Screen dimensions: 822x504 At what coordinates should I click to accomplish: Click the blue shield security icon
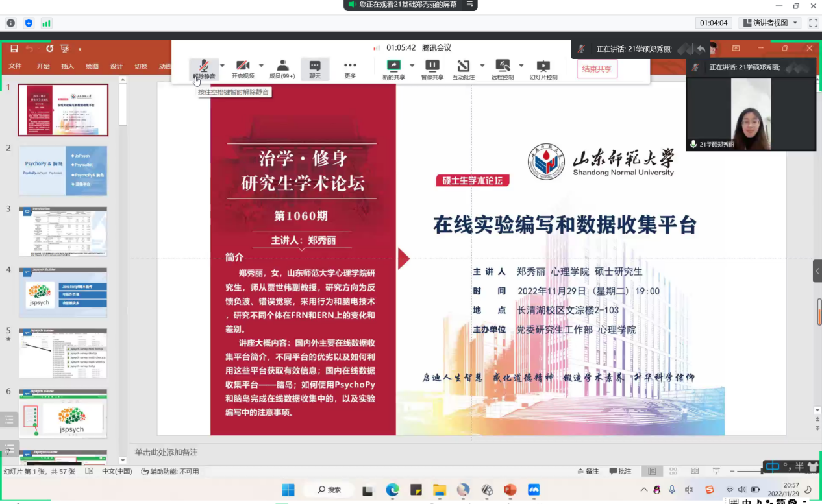click(x=29, y=23)
